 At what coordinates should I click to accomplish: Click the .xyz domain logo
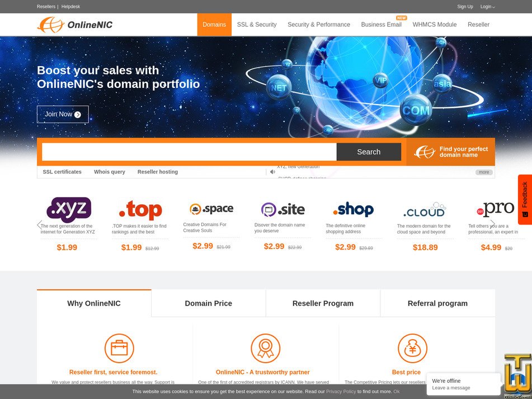(x=69, y=209)
